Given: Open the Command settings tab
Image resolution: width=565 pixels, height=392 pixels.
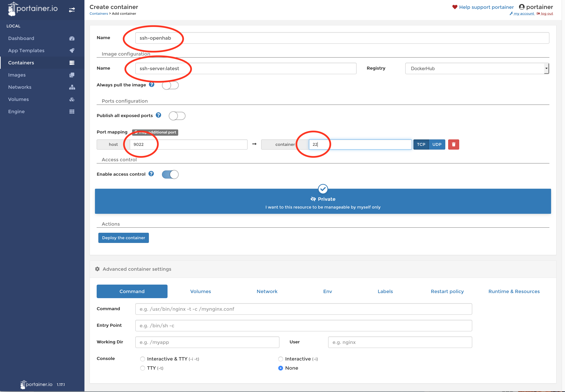Looking at the screenshot, I should click(132, 291).
